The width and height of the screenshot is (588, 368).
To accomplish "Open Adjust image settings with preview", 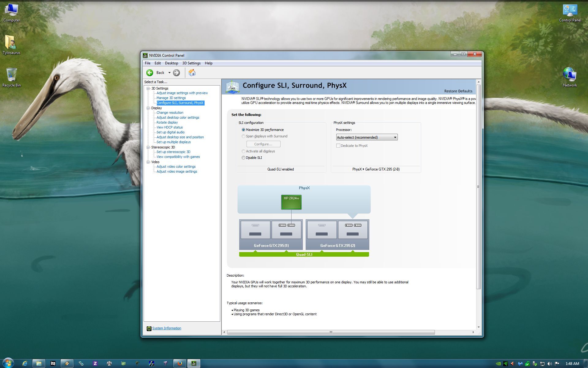I will pos(182,93).
